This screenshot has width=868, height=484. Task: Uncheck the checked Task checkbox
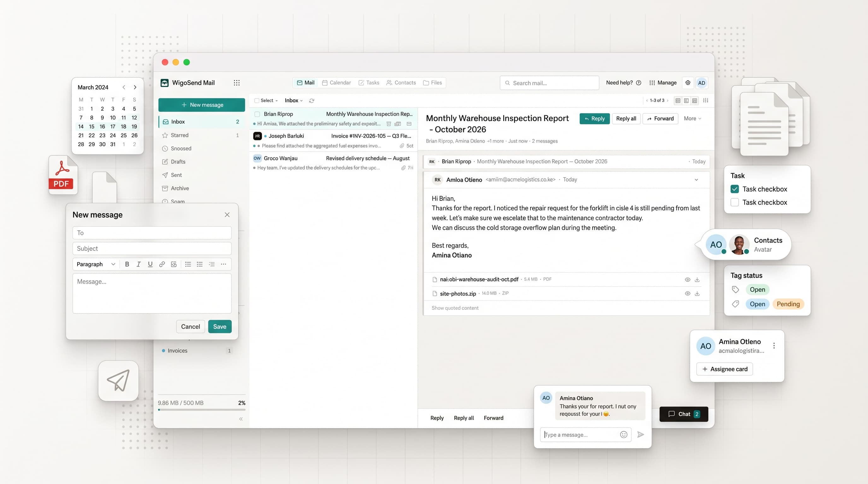pos(735,189)
